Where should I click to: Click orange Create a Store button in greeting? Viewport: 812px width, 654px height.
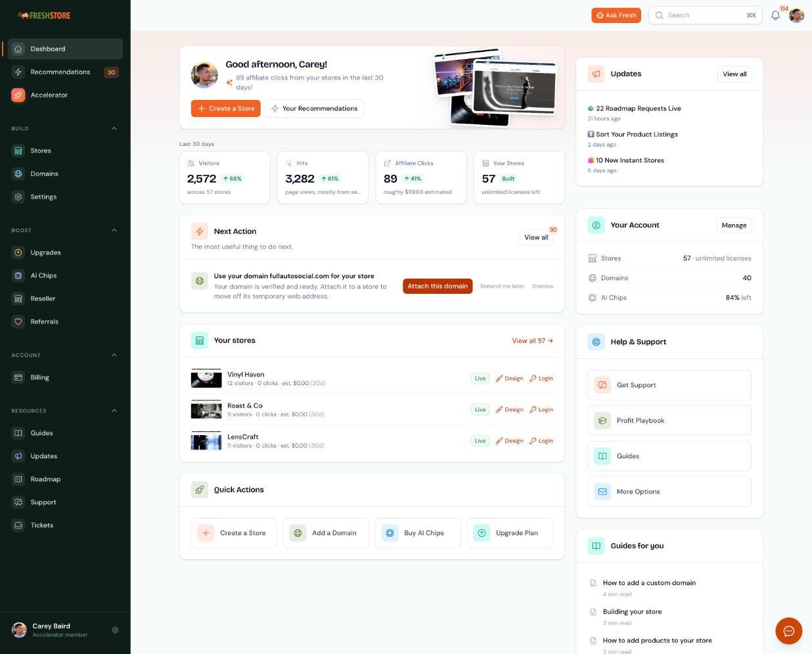[x=226, y=108]
